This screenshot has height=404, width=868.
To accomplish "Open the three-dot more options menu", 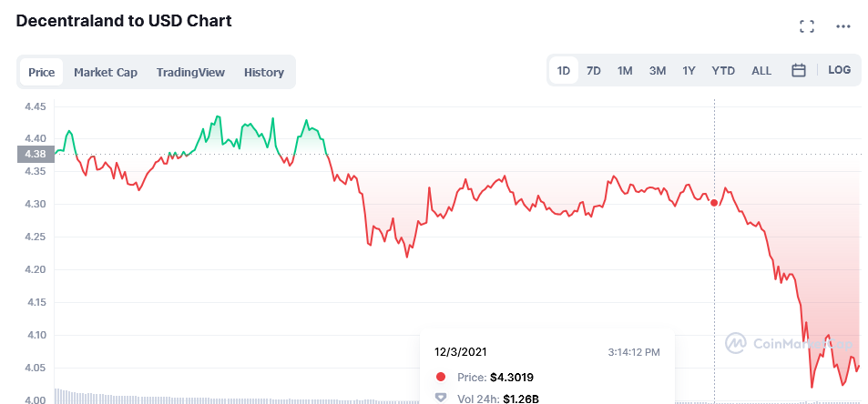I will [x=842, y=26].
